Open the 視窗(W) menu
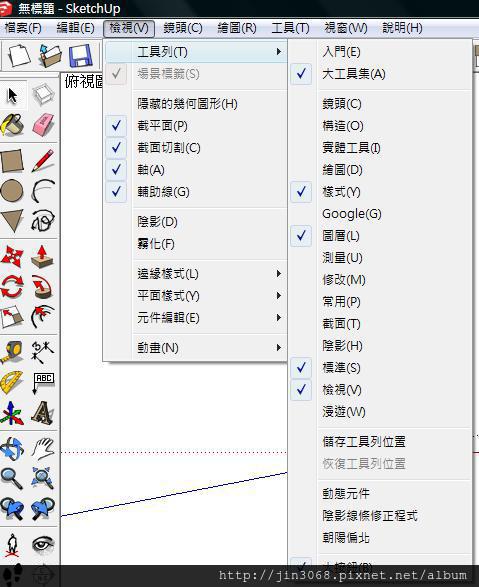The image size is (479, 587). click(x=346, y=28)
